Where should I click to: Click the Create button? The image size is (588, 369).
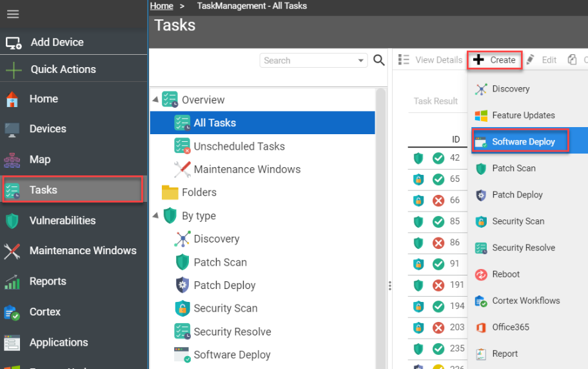(495, 60)
